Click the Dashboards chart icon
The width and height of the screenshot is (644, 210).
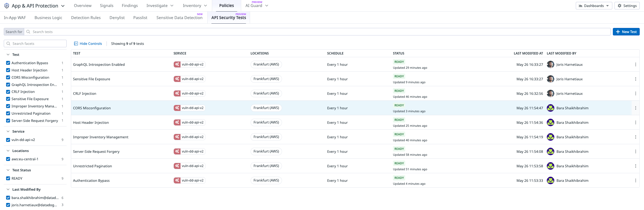click(x=580, y=6)
